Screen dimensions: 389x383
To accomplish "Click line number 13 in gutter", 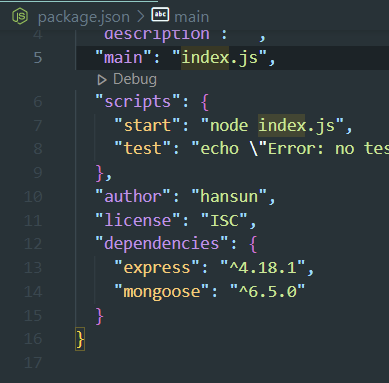I will pyautogui.click(x=33, y=268).
